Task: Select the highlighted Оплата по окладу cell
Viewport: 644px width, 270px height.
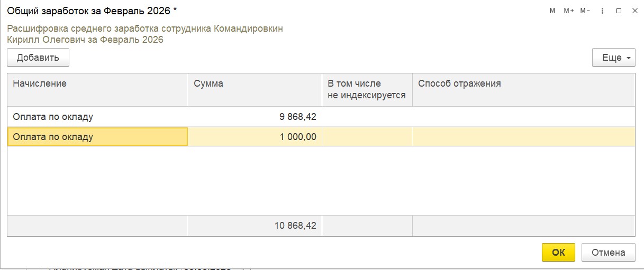Action: point(97,137)
